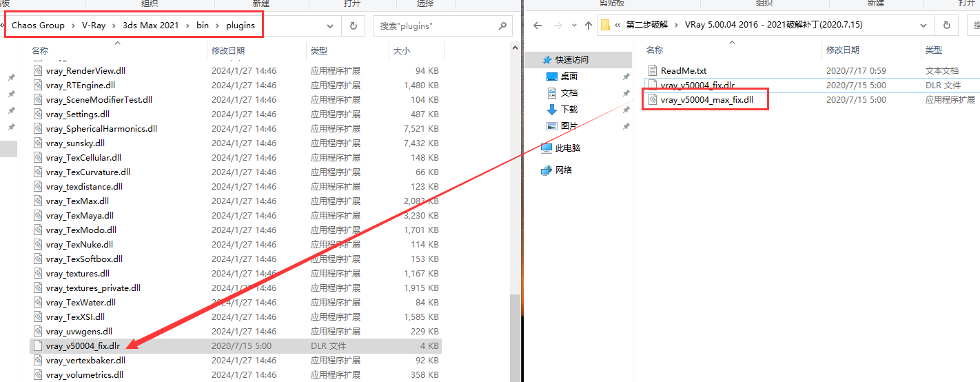Image resolution: width=980 pixels, height=382 pixels.
Task: Click bin in the address path
Action: 203,26
